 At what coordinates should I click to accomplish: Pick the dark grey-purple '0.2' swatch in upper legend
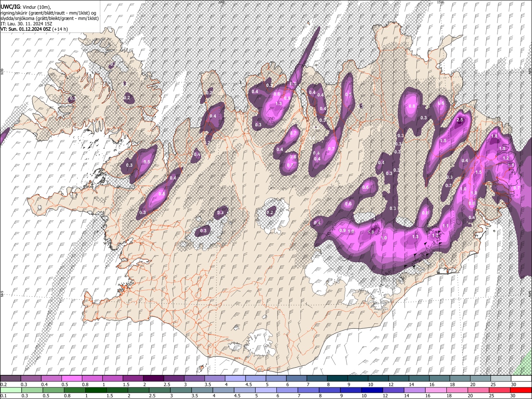click(10, 379)
